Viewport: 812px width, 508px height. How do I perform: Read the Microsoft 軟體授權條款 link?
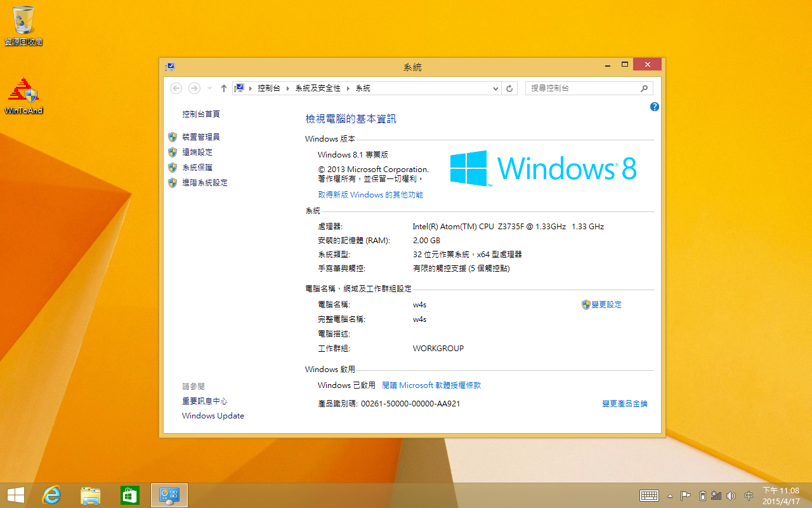point(431,385)
